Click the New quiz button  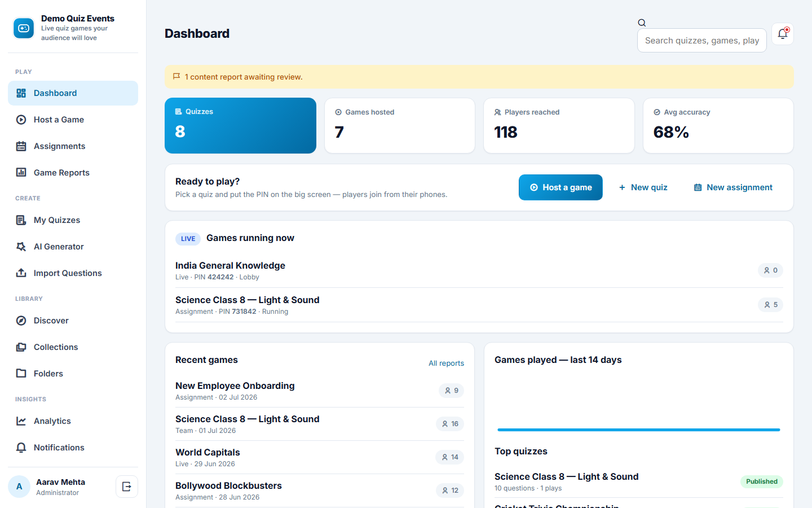pos(643,187)
